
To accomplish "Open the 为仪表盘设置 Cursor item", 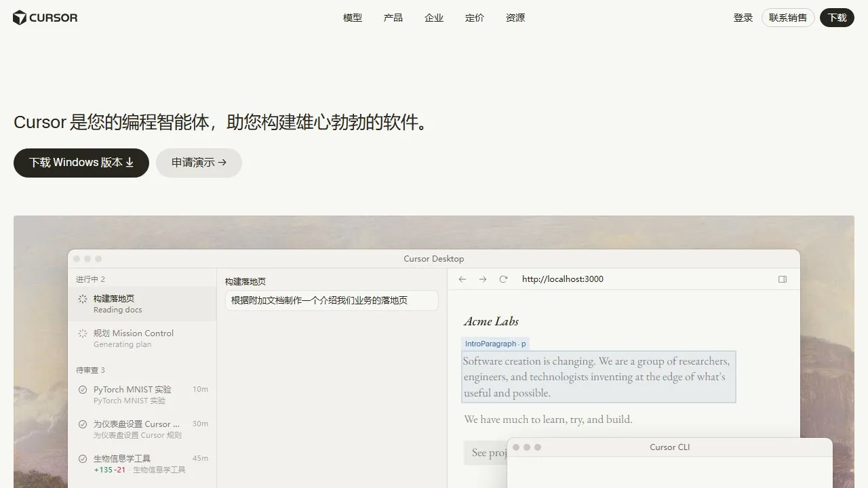I will [x=142, y=429].
